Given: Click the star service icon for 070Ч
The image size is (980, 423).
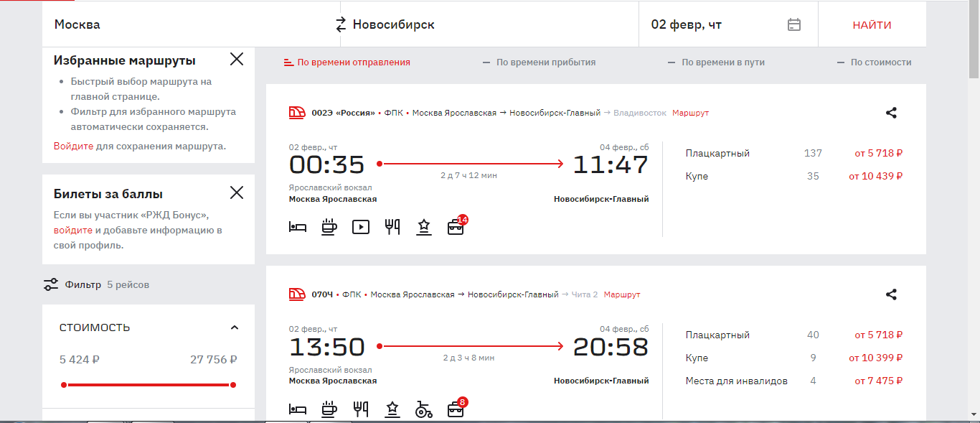Looking at the screenshot, I should (x=392, y=409).
